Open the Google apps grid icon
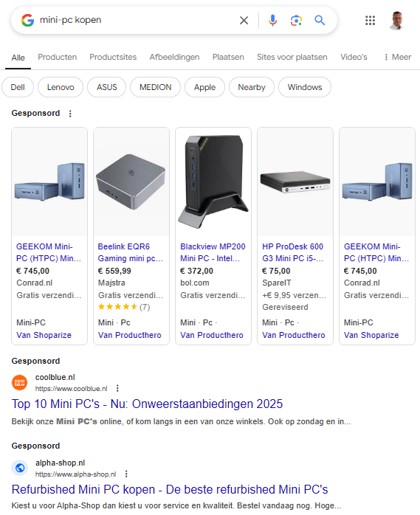 point(370,21)
